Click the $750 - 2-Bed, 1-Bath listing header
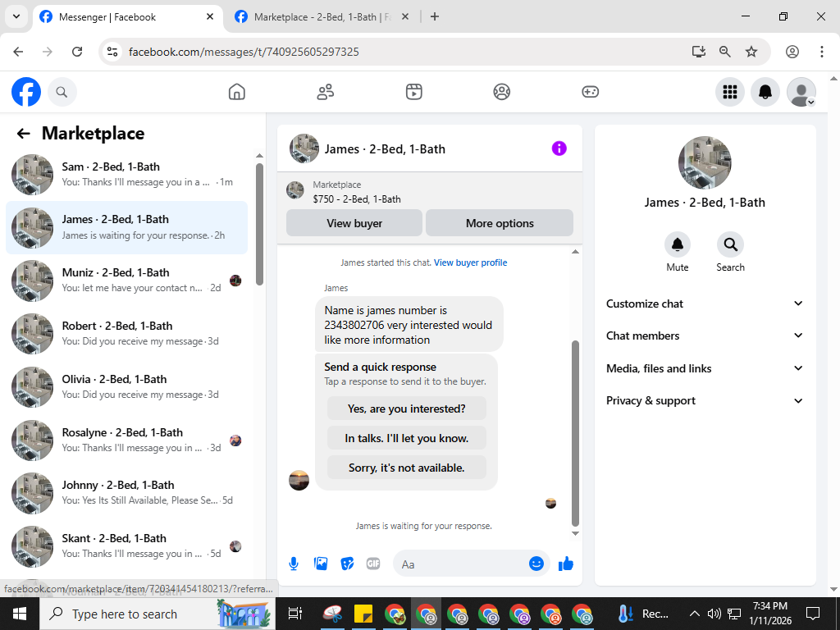 (357, 199)
